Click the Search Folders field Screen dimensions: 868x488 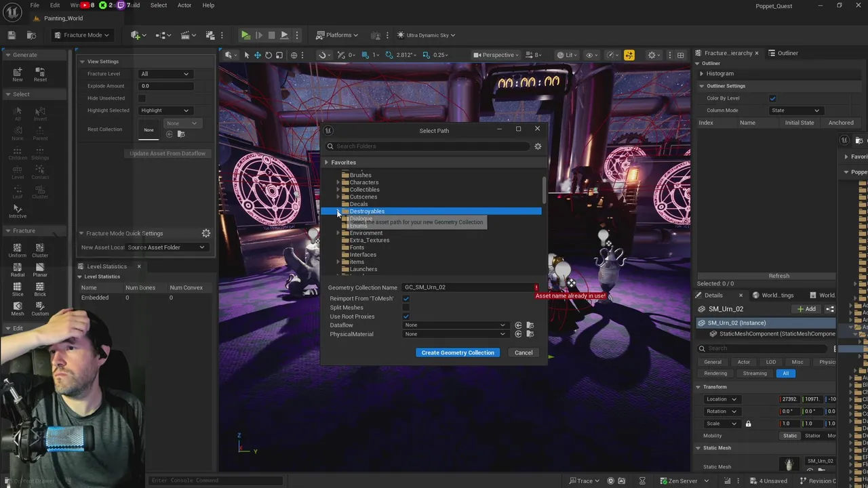click(428, 146)
